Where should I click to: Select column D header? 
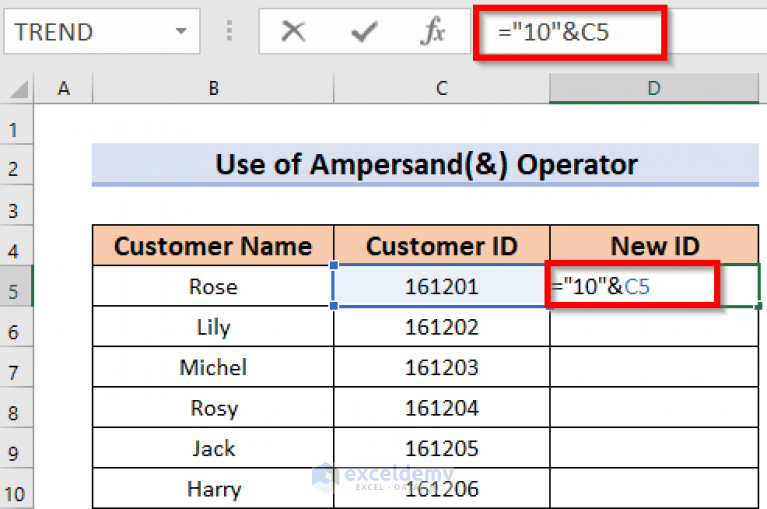point(654,89)
